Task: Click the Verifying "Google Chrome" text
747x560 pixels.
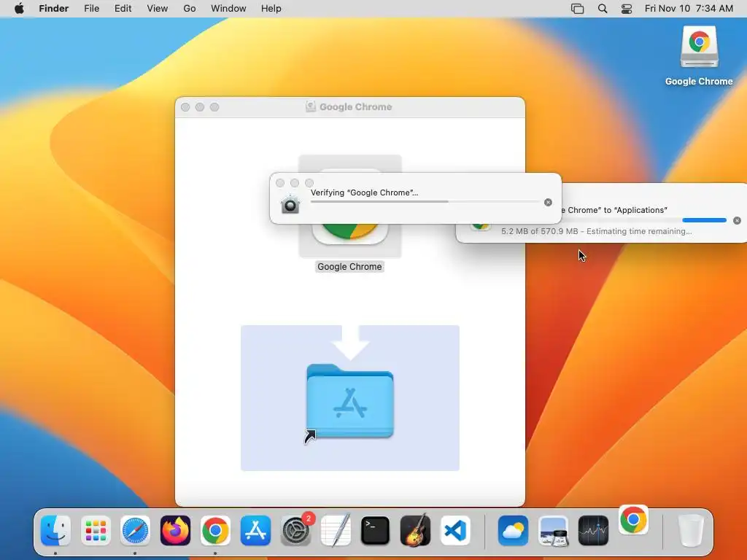Action: coord(364,192)
